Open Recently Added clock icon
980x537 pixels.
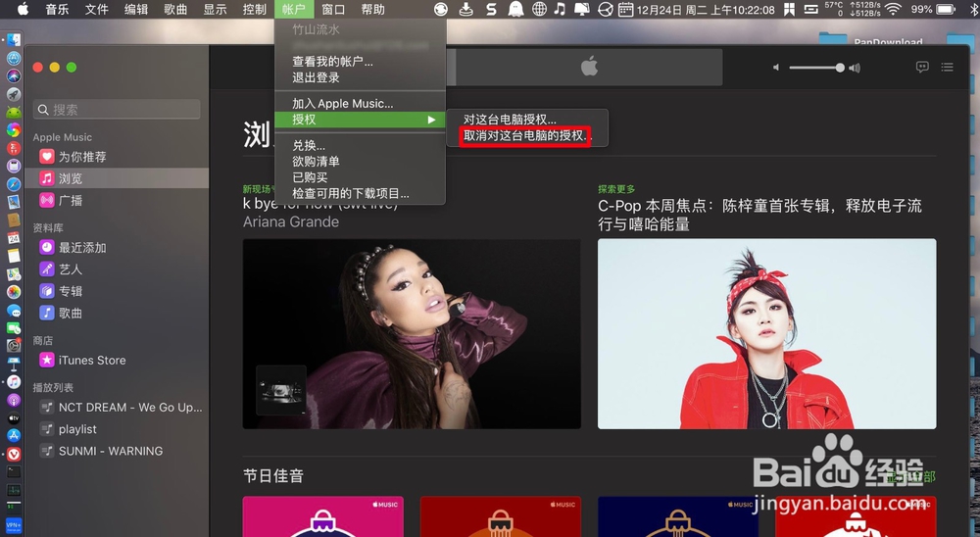coord(47,248)
